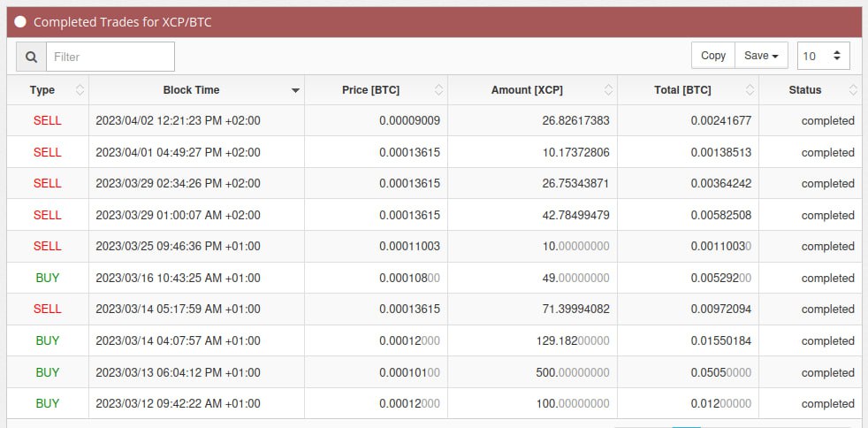This screenshot has height=428, width=868.
Task: Sort by Type column arrows icon
Action: click(x=80, y=89)
